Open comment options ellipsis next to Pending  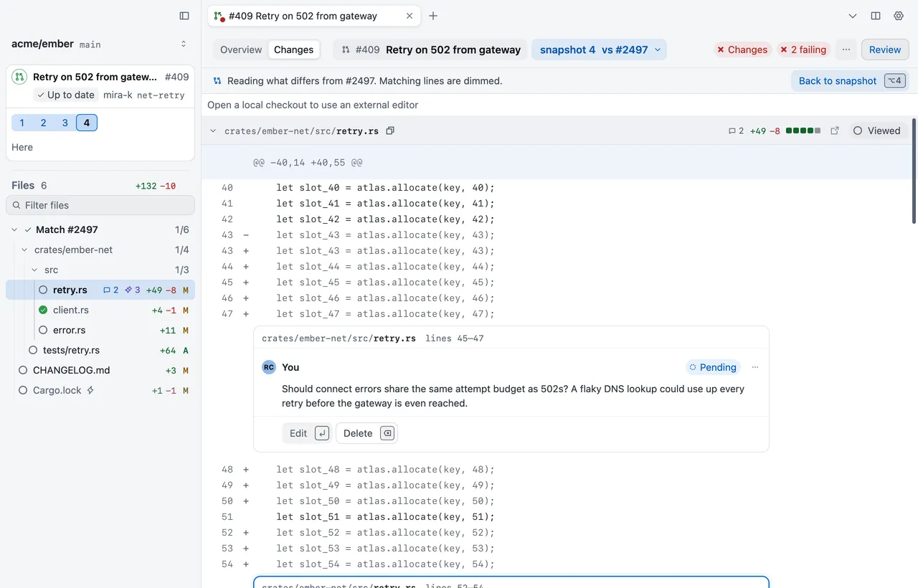click(x=755, y=367)
